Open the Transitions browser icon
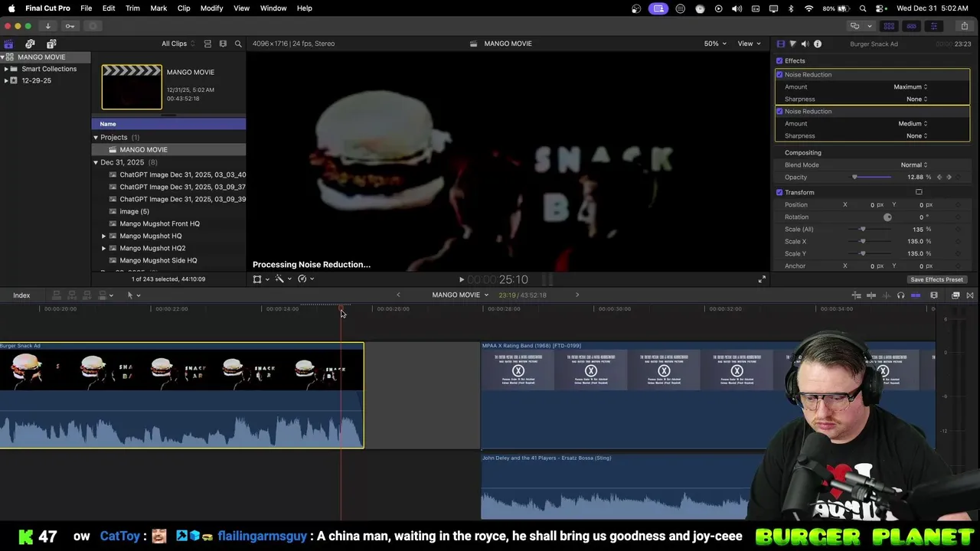The width and height of the screenshot is (980, 551). point(970,295)
